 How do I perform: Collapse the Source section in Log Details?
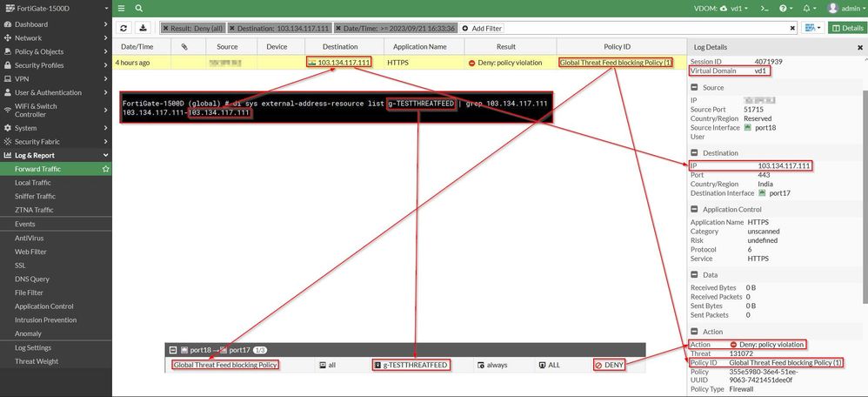(x=694, y=88)
